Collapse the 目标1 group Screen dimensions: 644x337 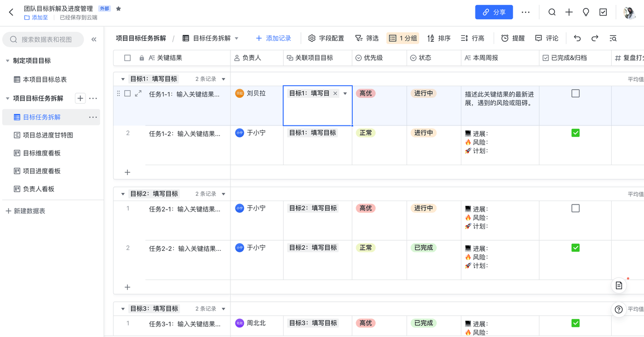[123, 79]
